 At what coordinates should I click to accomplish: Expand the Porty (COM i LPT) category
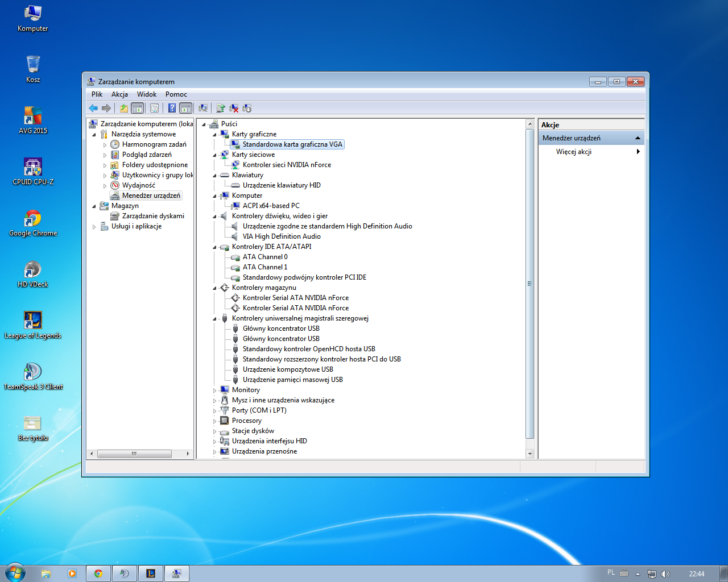click(215, 411)
